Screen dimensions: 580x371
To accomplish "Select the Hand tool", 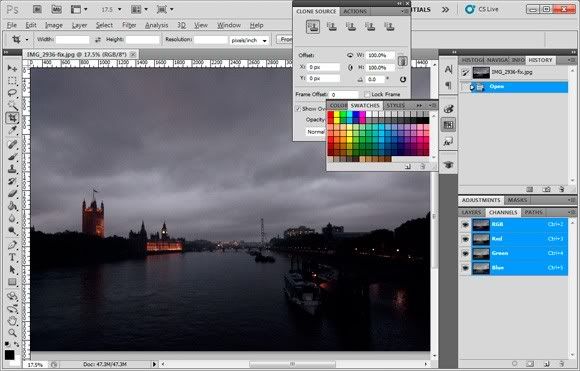I will click(x=12, y=320).
